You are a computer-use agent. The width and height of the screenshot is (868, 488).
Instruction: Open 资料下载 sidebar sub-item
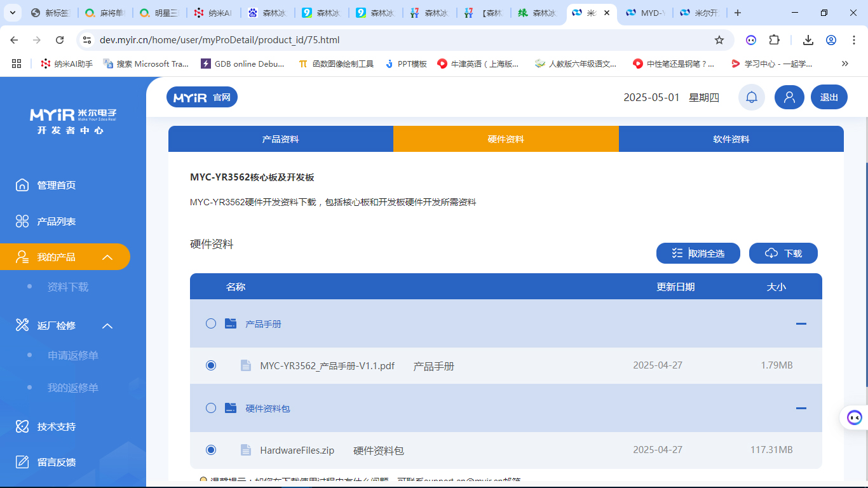(x=68, y=287)
